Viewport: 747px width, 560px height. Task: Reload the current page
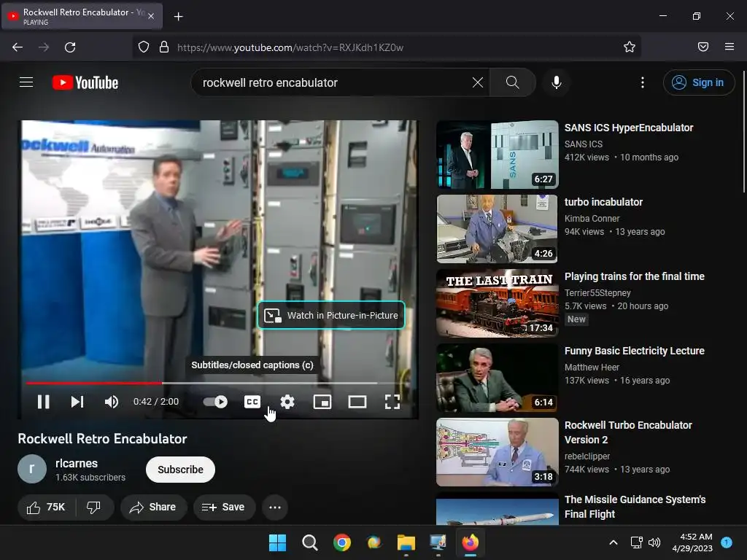[70, 47]
